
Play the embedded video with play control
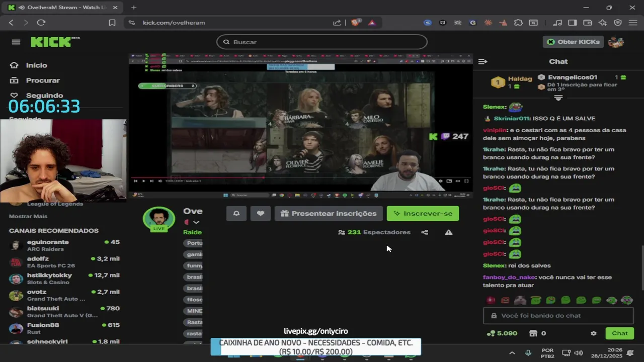tap(143, 181)
